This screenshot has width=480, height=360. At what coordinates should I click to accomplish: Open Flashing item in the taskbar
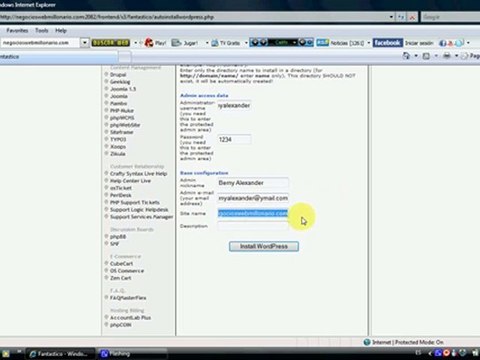(x=132, y=353)
